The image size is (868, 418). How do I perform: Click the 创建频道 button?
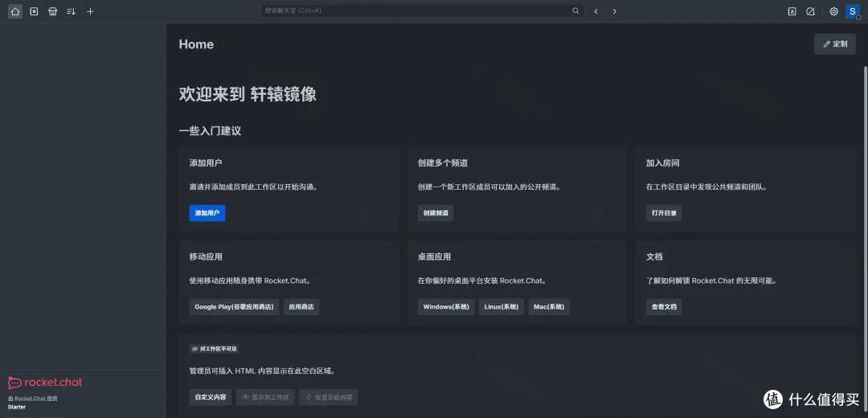[x=436, y=213]
